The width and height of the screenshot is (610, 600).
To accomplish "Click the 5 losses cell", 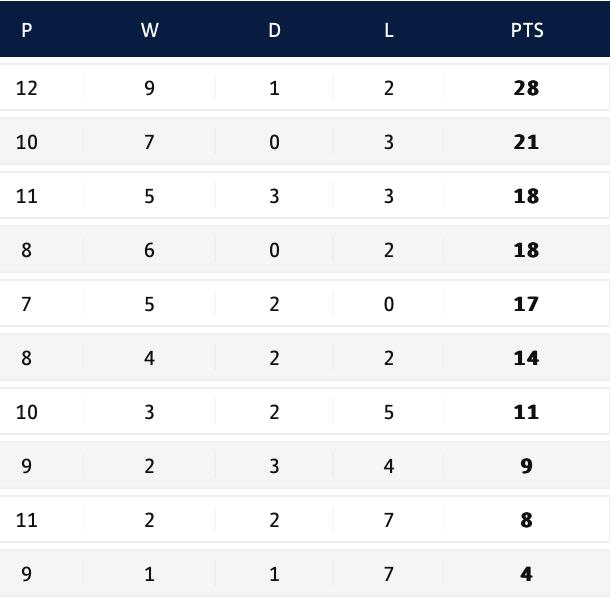I will tap(389, 412).
